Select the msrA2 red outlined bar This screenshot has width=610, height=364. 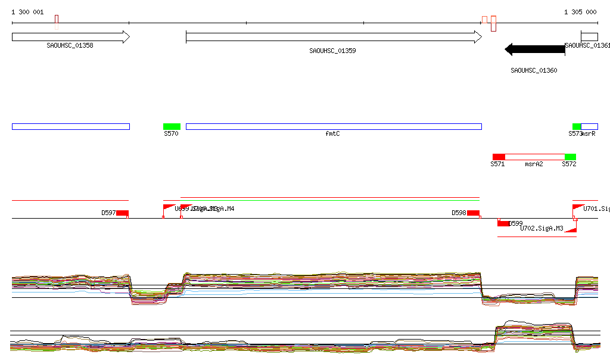tap(535, 157)
